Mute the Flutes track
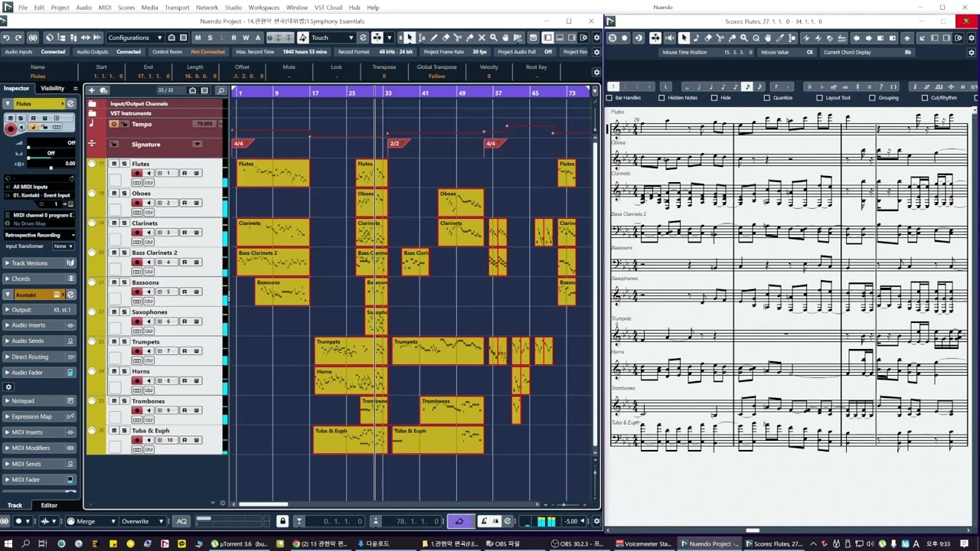Screen dimensions: 980x551 pos(114,164)
